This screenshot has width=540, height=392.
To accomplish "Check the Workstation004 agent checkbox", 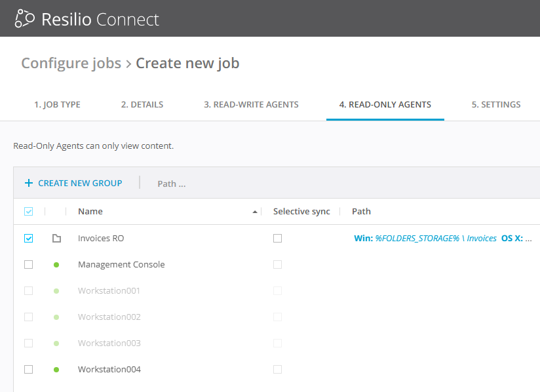I will coord(28,370).
